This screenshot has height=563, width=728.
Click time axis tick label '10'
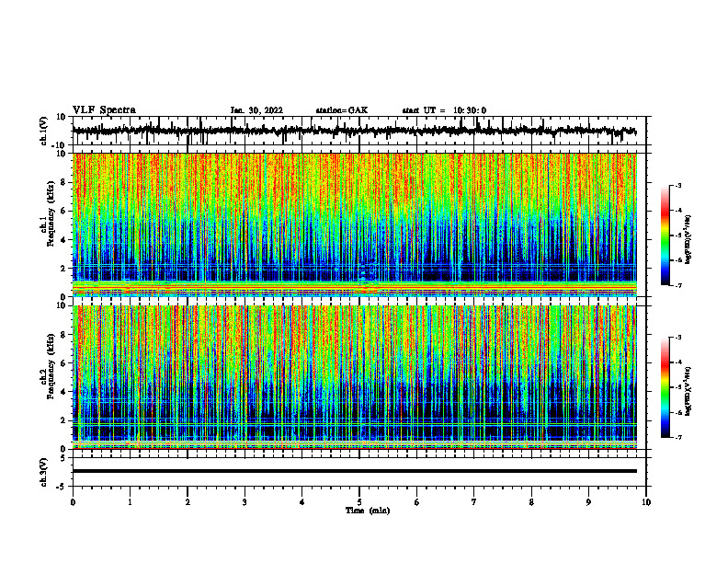click(x=646, y=502)
